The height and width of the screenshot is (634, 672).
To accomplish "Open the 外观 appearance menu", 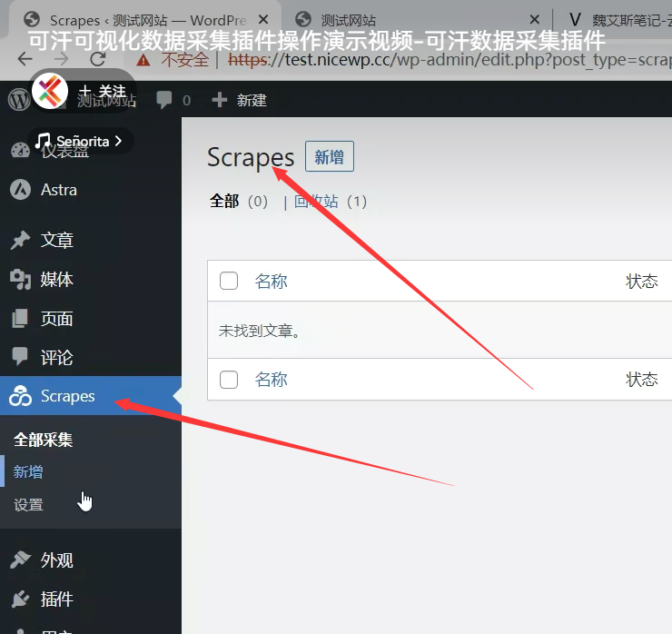I will click(56, 560).
